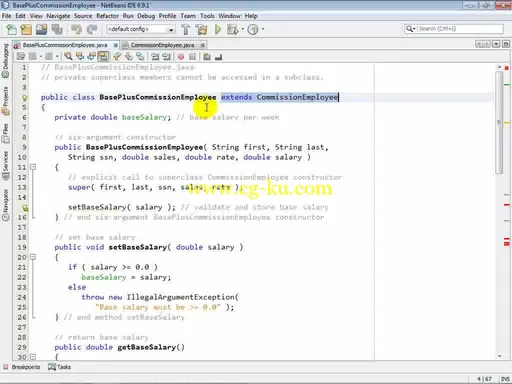This screenshot has height=384, width=512.
Task: Click the INS insert mode status indicator
Action: click(x=505, y=379)
